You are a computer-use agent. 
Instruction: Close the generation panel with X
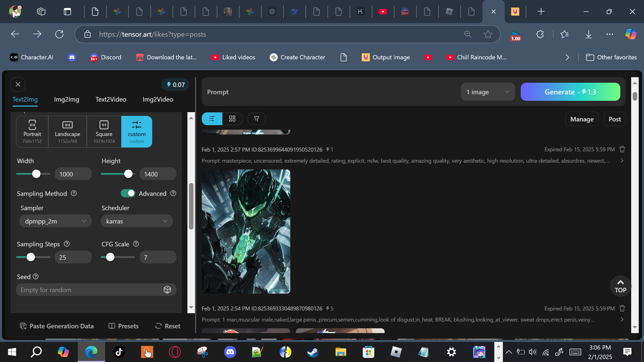(18, 84)
